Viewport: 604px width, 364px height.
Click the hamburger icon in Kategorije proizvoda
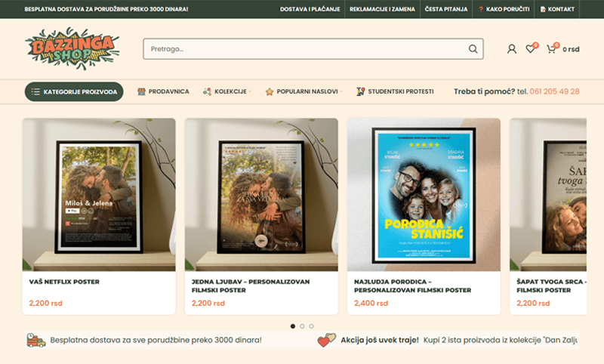[x=35, y=91]
